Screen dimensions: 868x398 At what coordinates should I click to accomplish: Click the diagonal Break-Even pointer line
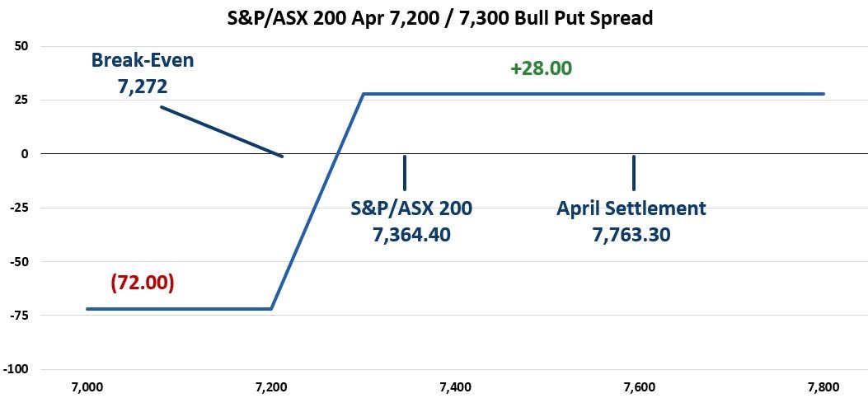[x=221, y=131]
